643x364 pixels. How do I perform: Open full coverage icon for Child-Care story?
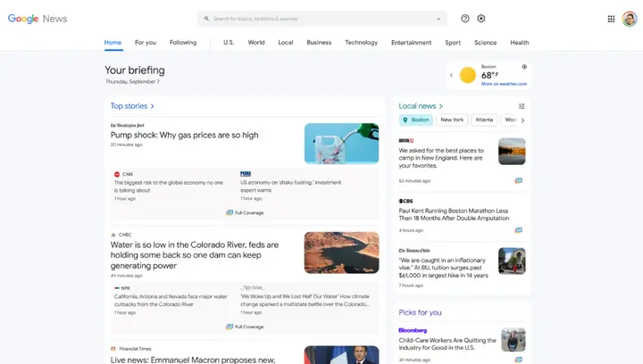(519, 360)
